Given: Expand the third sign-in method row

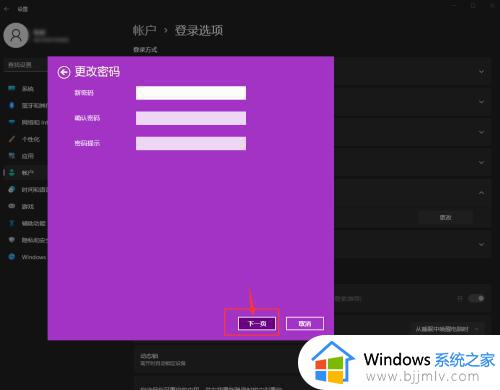Looking at the screenshot, I should [481, 132].
